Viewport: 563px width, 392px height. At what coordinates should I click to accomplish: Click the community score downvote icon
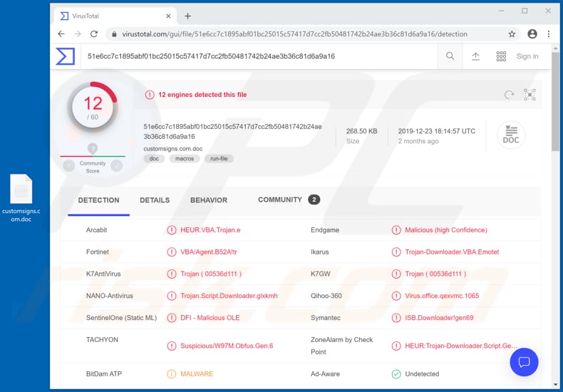[68, 165]
